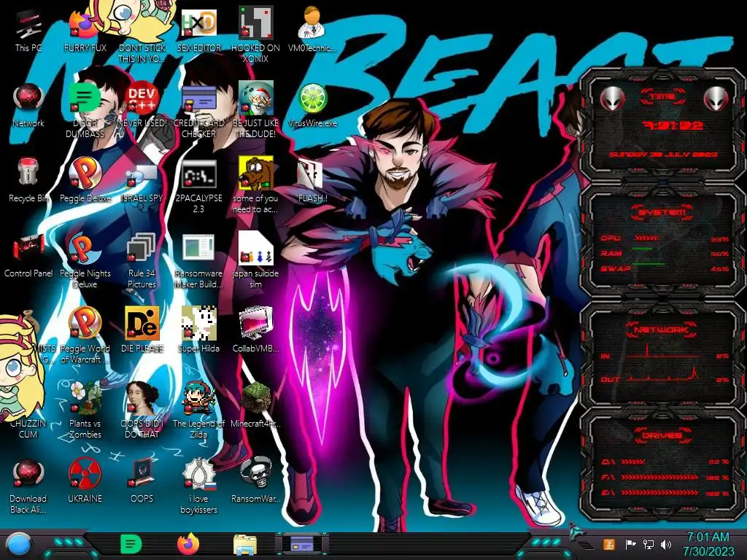This screenshot has height=560, width=747.
Task: Click the Java tray icon
Action: 609,544
